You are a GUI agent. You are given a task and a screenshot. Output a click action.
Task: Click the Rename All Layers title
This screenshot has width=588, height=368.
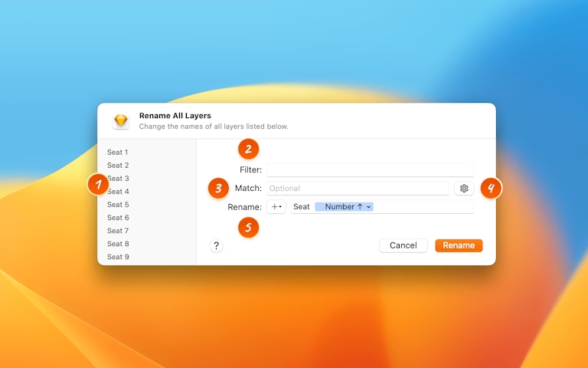coord(175,116)
